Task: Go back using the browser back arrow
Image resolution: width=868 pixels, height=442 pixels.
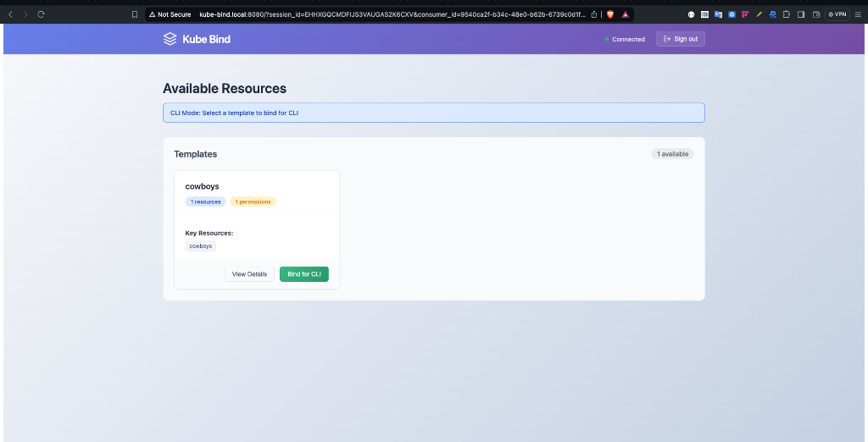Action: [x=10, y=14]
